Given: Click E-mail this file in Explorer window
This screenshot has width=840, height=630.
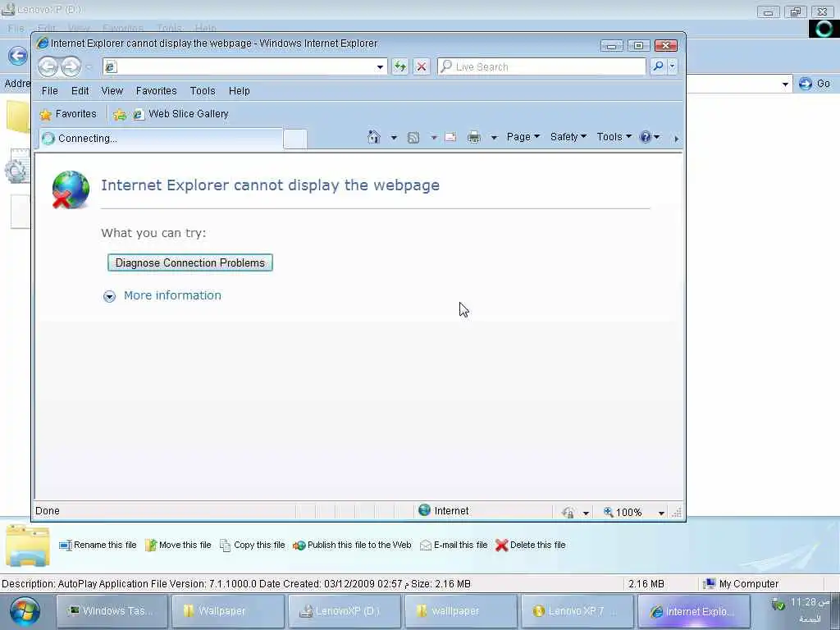Looking at the screenshot, I should [x=454, y=546].
